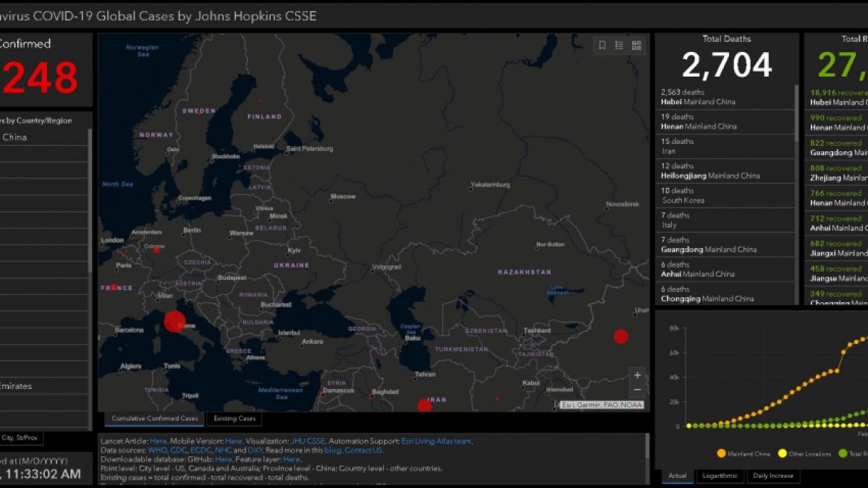
Task: Click the KAZAKHSTAN label on the map
Action: tap(524, 272)
